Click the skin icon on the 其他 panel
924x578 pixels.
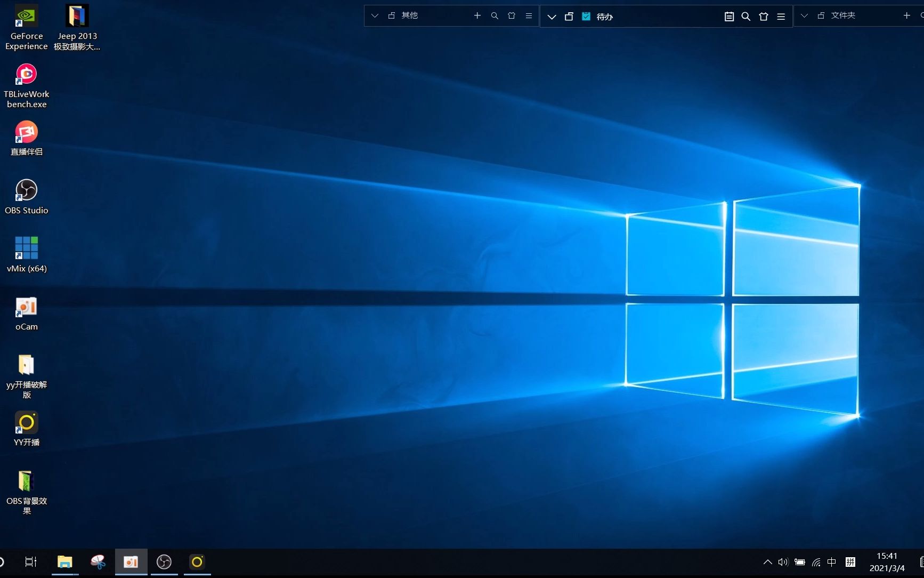pos(512,15)
